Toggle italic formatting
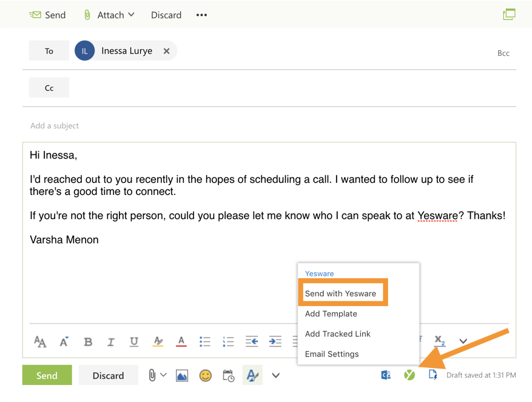Viewport: 532px width, 402px height. tap(110, 342)
